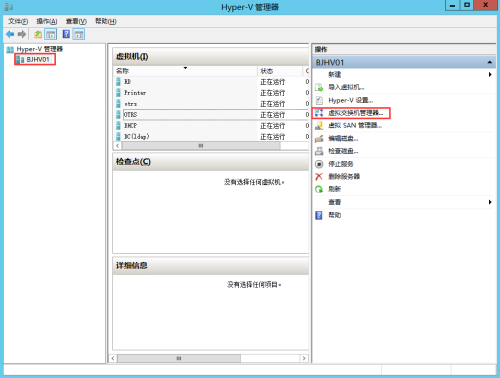The width and height of the screenshot is (500, 378).
Task: Click the DHCP virtual machine icon
Action: (118, 126)
